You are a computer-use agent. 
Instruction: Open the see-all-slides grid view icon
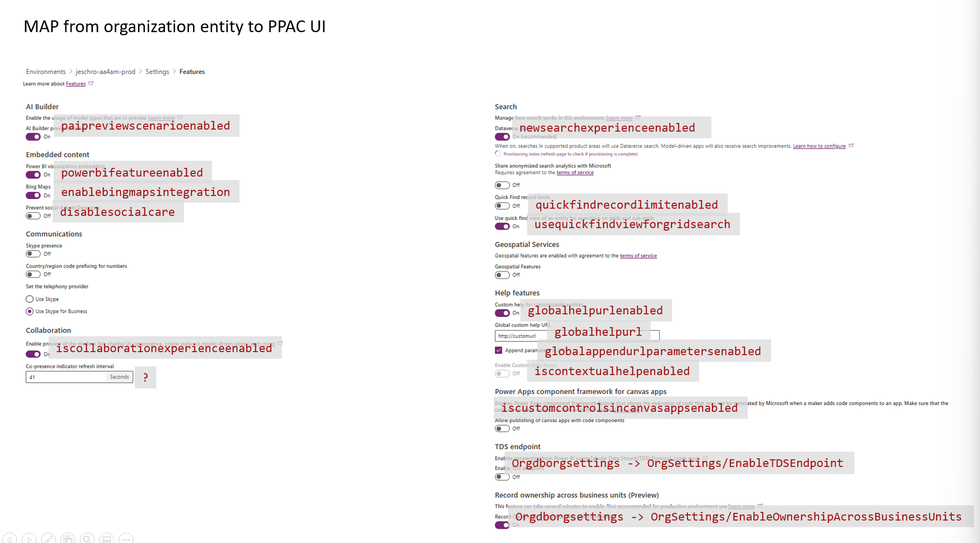pos(68,538)
